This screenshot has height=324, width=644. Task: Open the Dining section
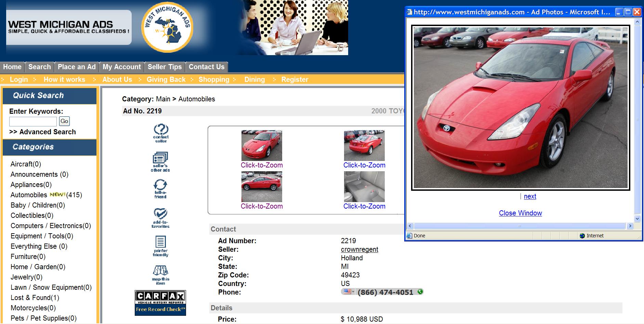(255, 79)
